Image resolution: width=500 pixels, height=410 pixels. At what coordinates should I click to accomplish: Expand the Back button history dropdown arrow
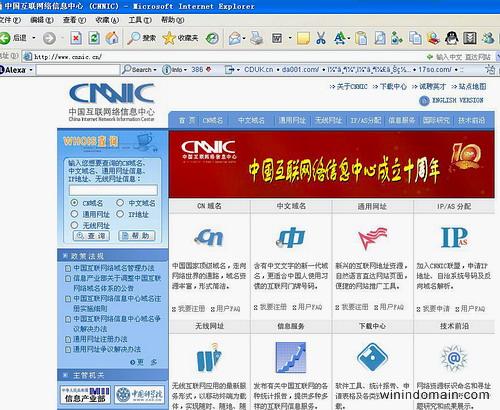34,38
